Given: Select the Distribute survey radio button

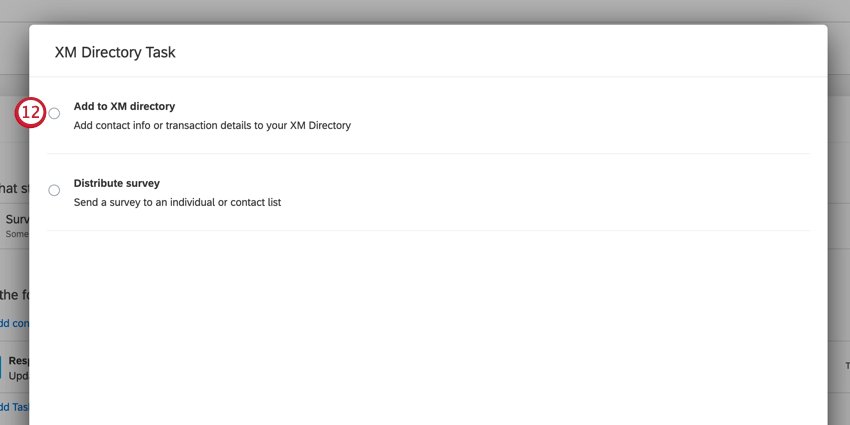Looking at the screenshot, I should (54, 190).
